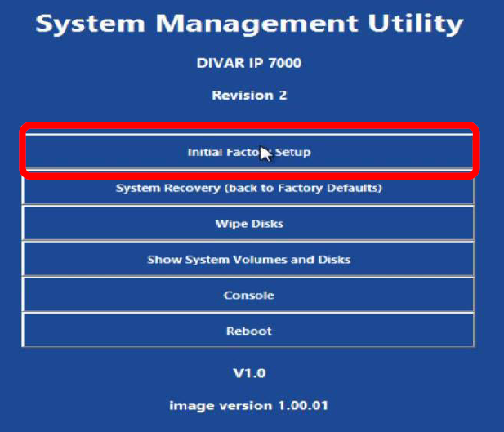Launch the Console option
Screen dimensions: 504x432
249,295
